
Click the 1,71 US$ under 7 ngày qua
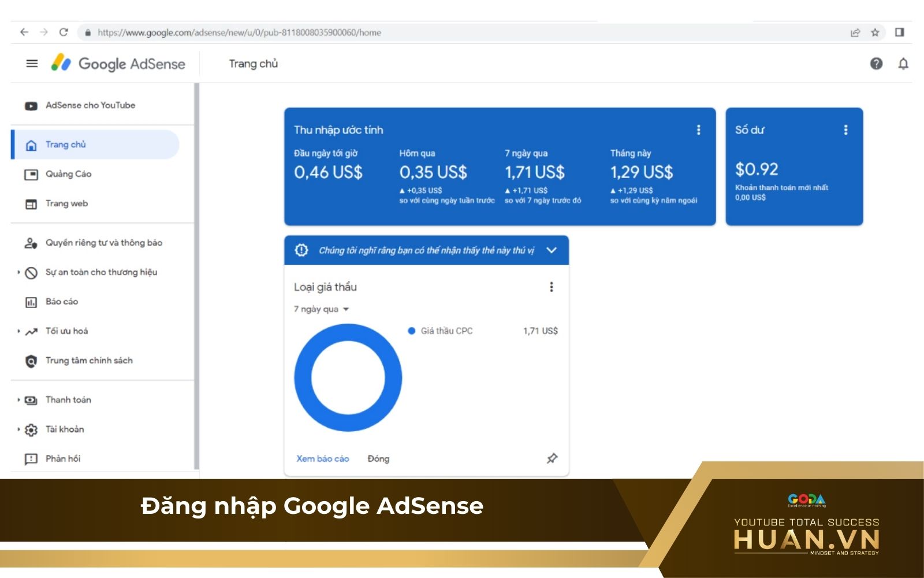(535, 172)
